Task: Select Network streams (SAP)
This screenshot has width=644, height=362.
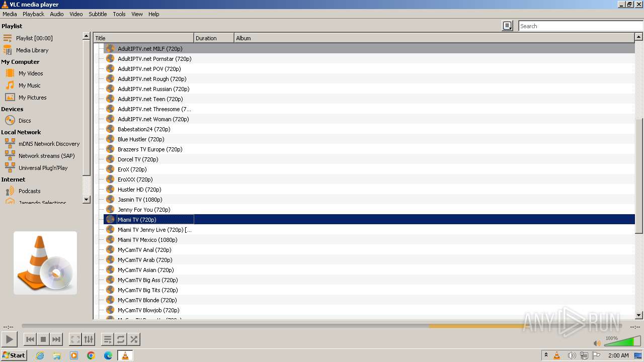Action: click(46, 156)
